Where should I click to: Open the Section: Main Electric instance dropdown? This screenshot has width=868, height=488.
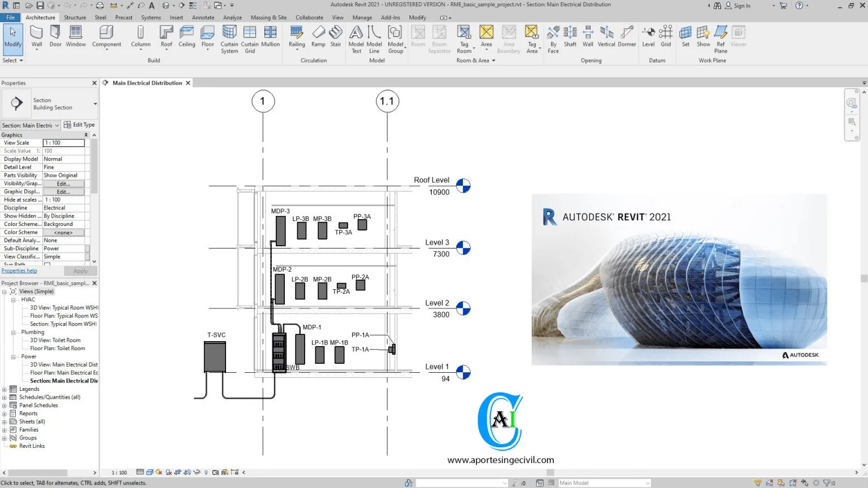[31, 125]
